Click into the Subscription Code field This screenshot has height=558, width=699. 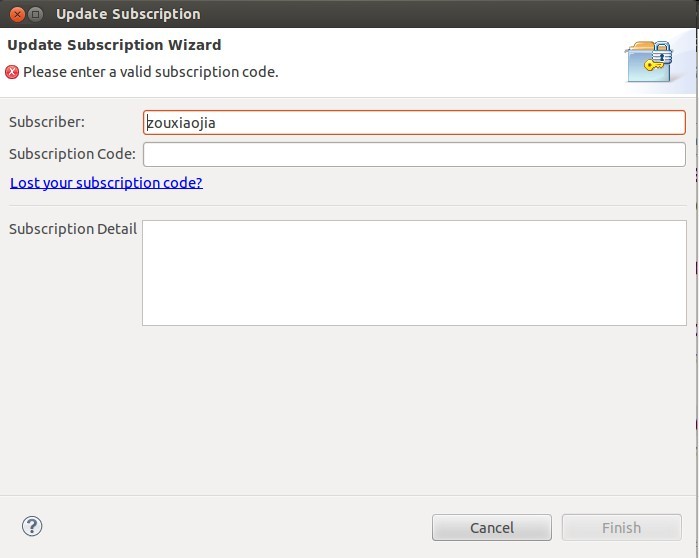tap(414, 154)
